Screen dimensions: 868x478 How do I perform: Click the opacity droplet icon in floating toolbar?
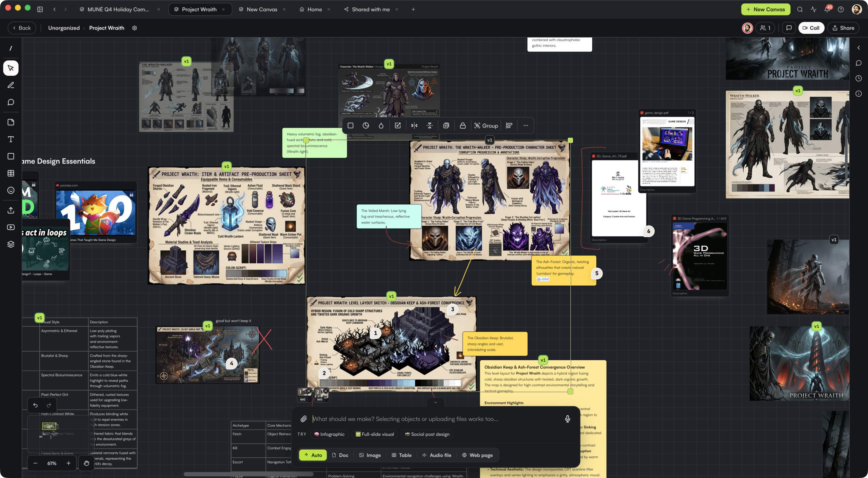pyautogui.click(x=381, y=126)
